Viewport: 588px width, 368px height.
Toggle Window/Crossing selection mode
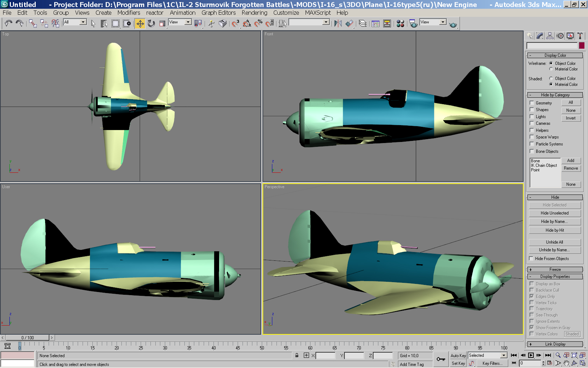(127, 23)
